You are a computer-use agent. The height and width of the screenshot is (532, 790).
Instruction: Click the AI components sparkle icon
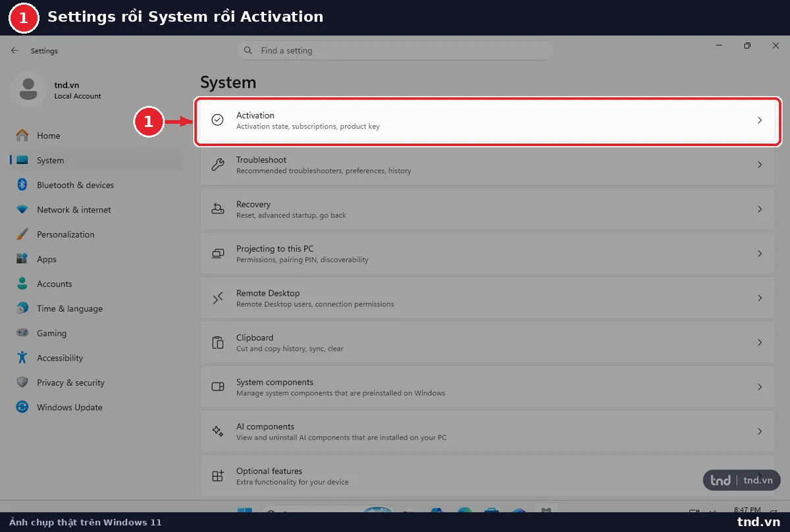tap(217, 431)
